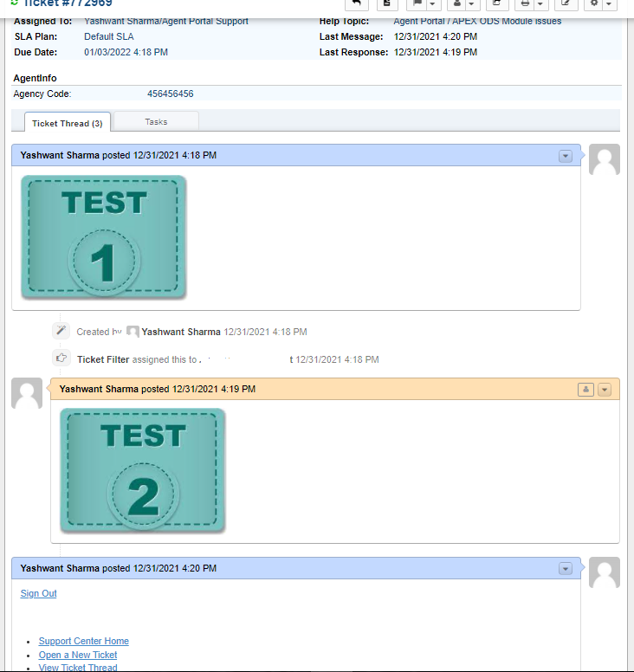Screen dimensions: 634x672
Task: Expand options dropdown on the 4:19 PM post
Action: tap(605, 390)
